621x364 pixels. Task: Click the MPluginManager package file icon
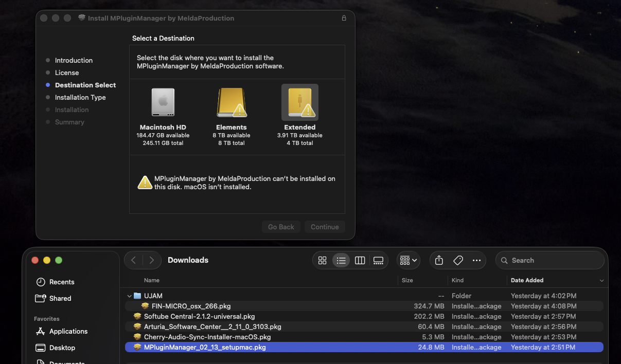pyautogui.click(x=137, y=347)
